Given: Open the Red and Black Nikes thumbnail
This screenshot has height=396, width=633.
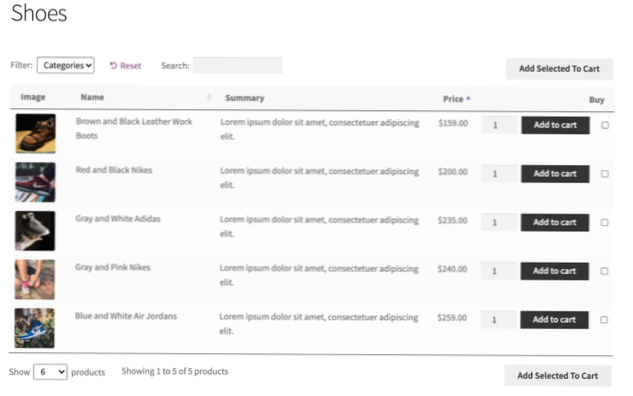Looking at the screenshot, I should click(35, 182).
